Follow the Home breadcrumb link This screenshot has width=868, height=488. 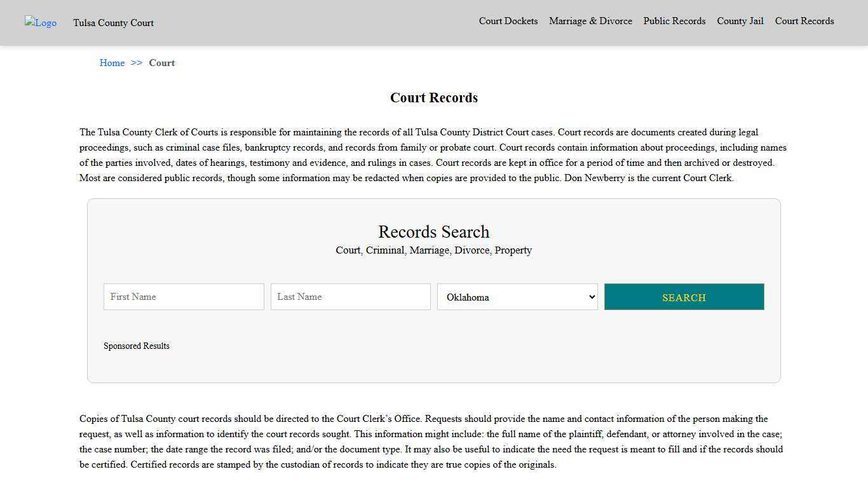tap(112, 63)
